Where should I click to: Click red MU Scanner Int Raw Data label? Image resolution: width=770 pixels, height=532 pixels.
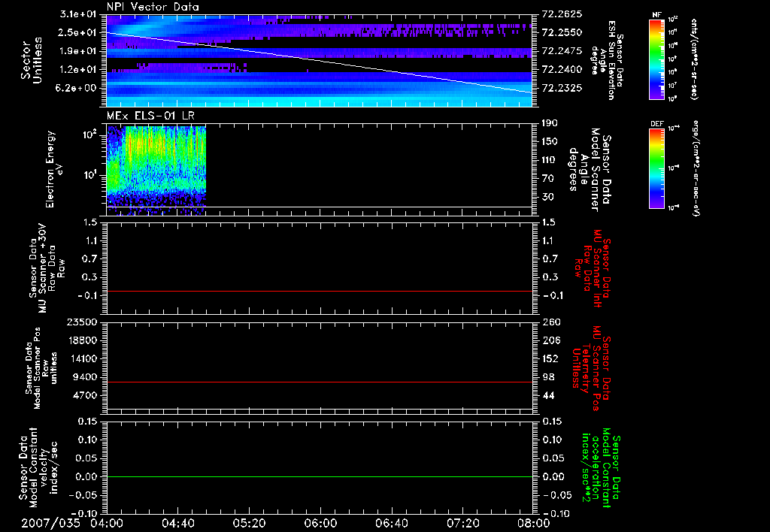click(x=593, y=268)
